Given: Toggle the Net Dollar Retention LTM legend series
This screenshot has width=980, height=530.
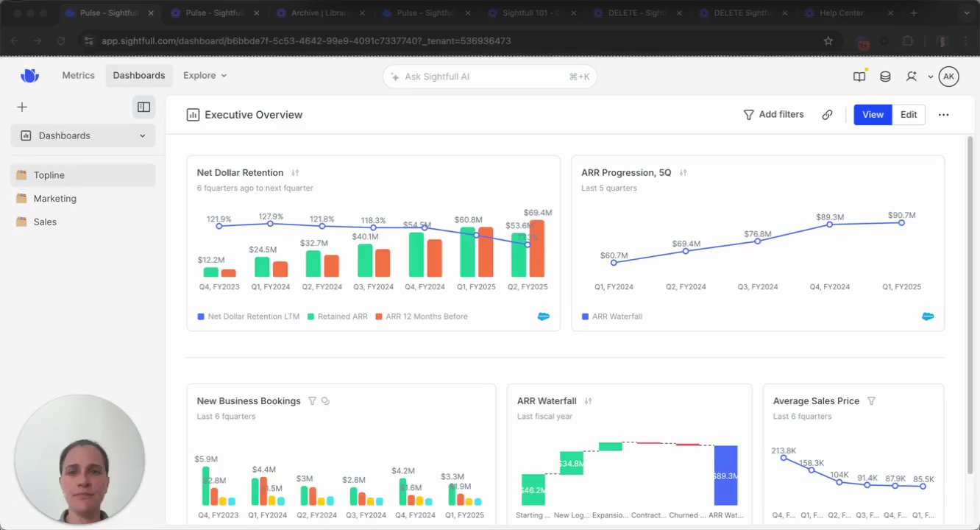Looking at the screenshot, I should click(249, 317).
